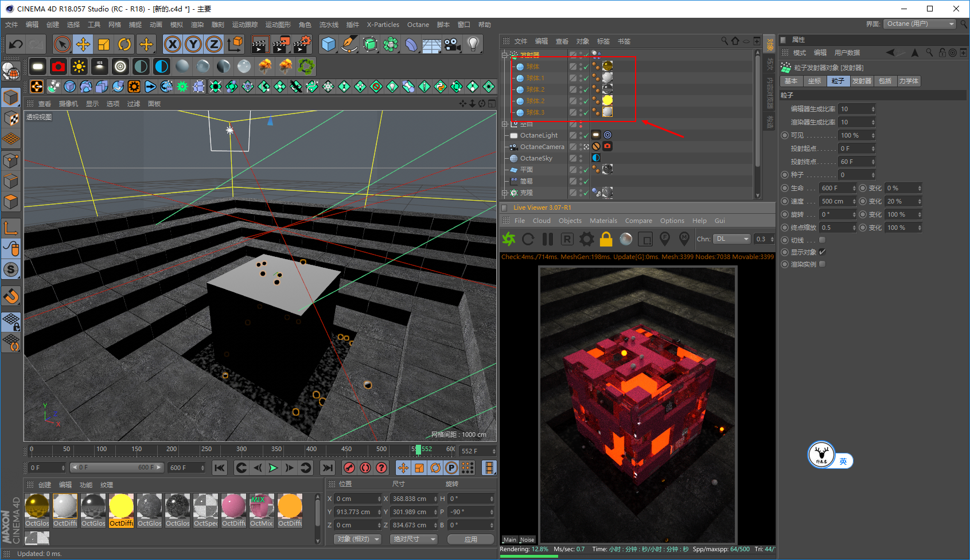Enable the 切线 checkbox
The height and width of the screenshot is (560, 970).
click(822, 240)
